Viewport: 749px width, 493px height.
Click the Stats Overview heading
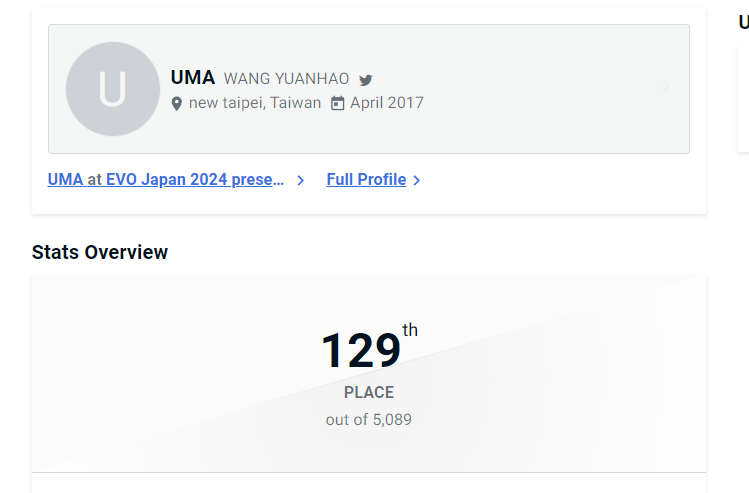[100, 252]
